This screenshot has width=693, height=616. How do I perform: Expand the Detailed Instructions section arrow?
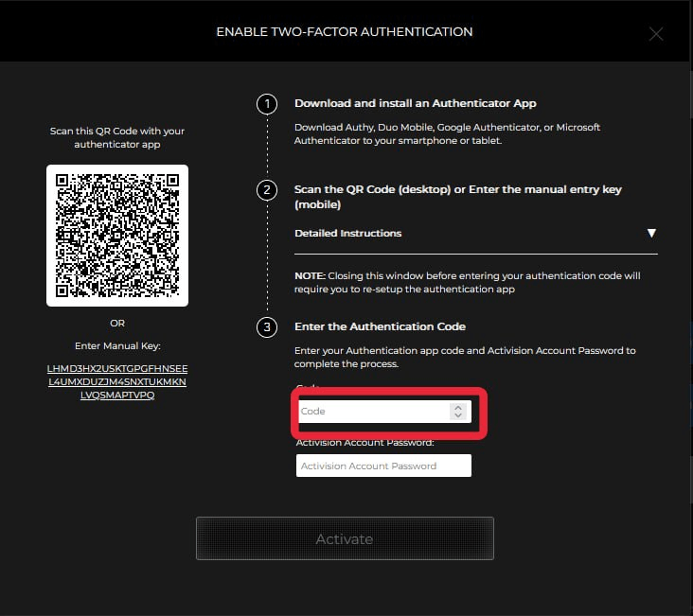[x=651, y=233]
